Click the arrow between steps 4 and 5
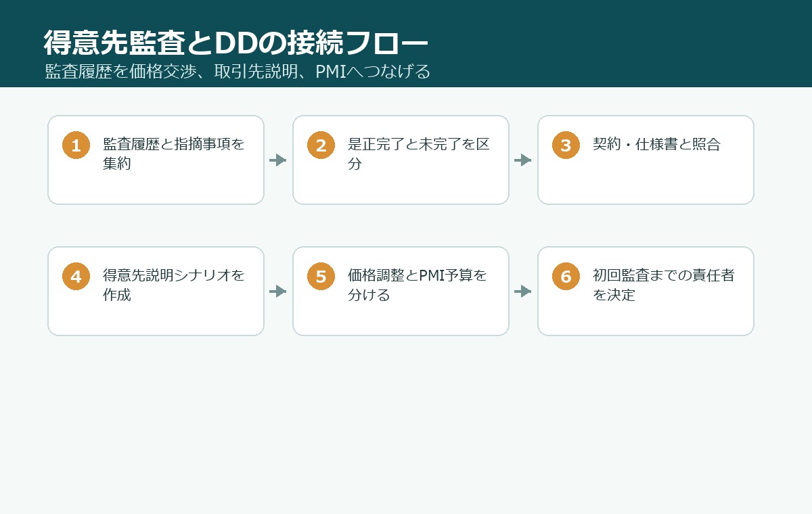This screenshot has height=514, width=812. coord(278,291)
